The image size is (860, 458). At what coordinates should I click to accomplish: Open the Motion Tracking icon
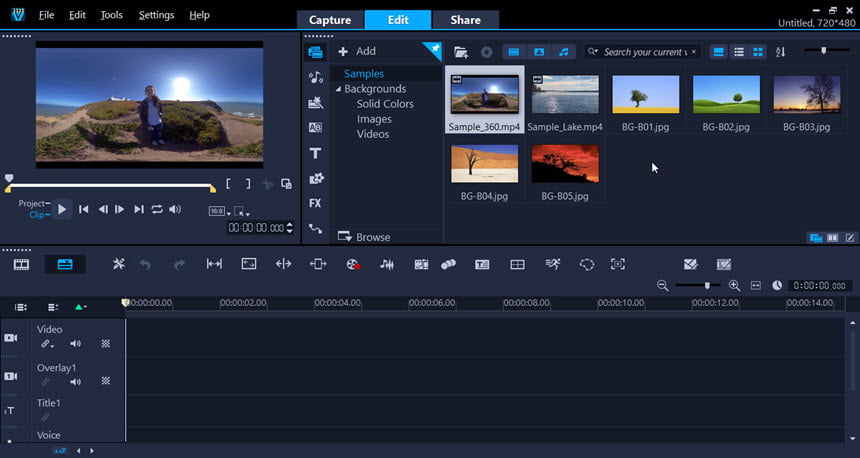(x=448, y=265)
